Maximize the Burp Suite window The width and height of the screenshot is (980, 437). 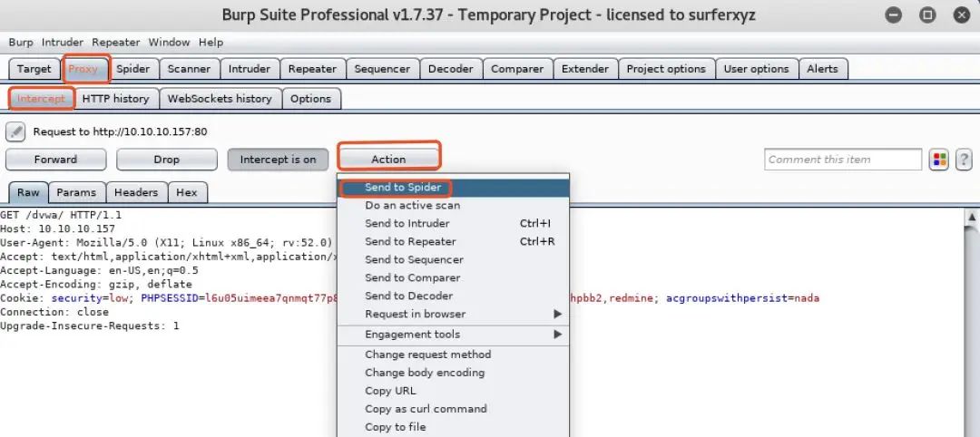point(928,15)
